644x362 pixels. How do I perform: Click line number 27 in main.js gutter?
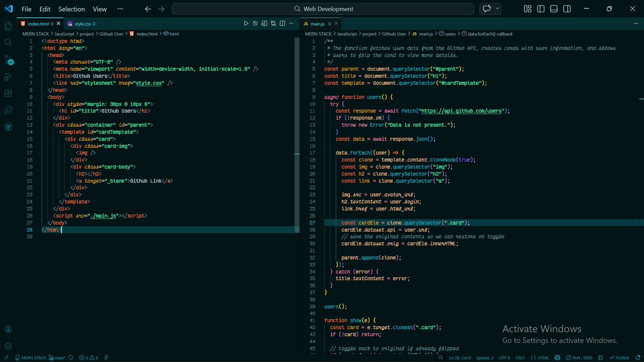coord(312,223)
